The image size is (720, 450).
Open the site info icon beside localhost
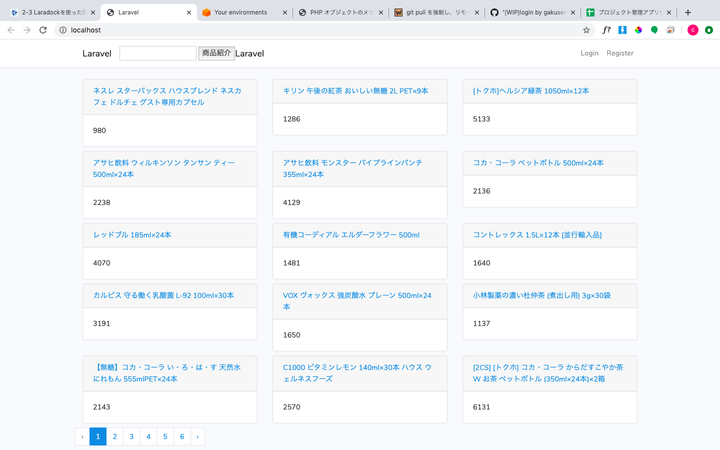tap(63, 30)
